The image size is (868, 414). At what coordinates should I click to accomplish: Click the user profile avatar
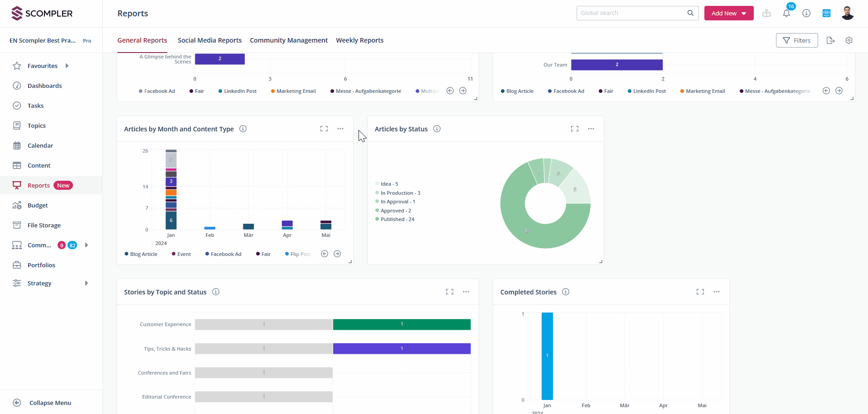(847, 13)
